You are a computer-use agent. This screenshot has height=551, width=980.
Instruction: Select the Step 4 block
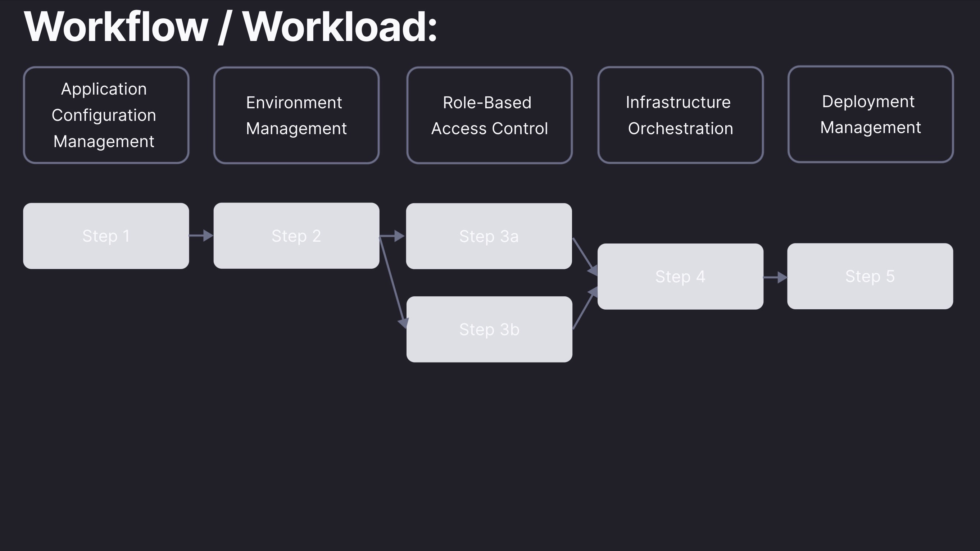click(x=680, y=277)
